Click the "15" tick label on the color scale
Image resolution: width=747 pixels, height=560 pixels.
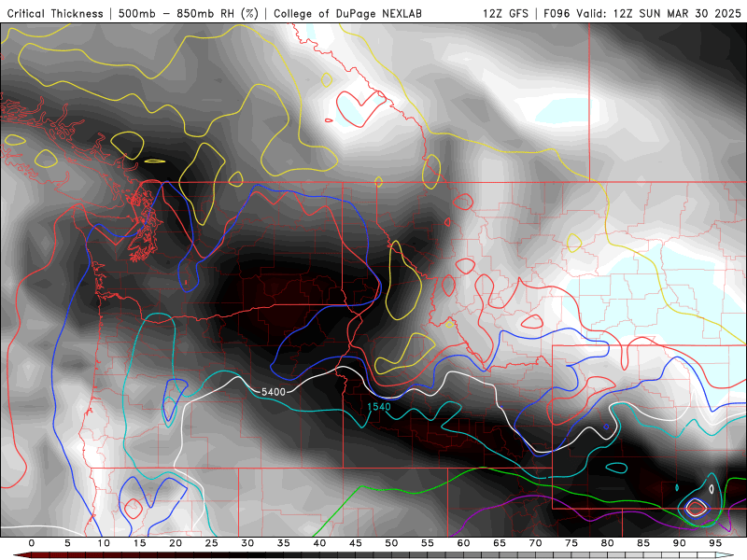tap(139, 543)
